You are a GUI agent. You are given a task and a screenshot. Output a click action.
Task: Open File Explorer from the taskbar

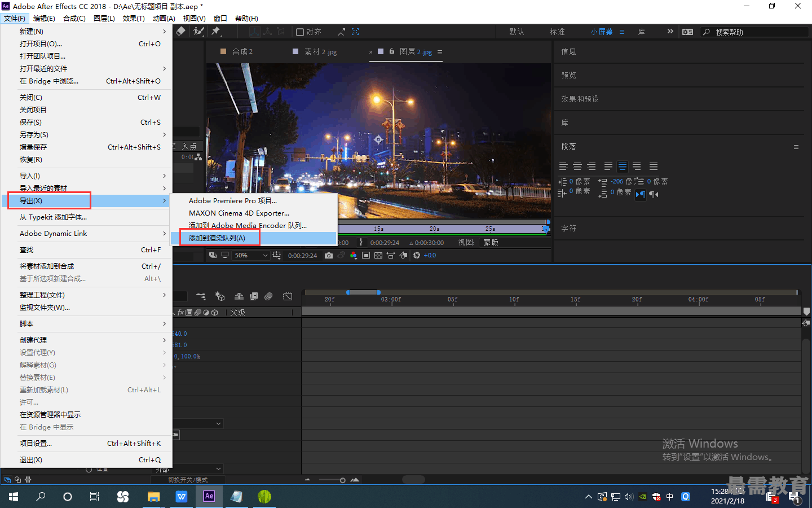153,497
